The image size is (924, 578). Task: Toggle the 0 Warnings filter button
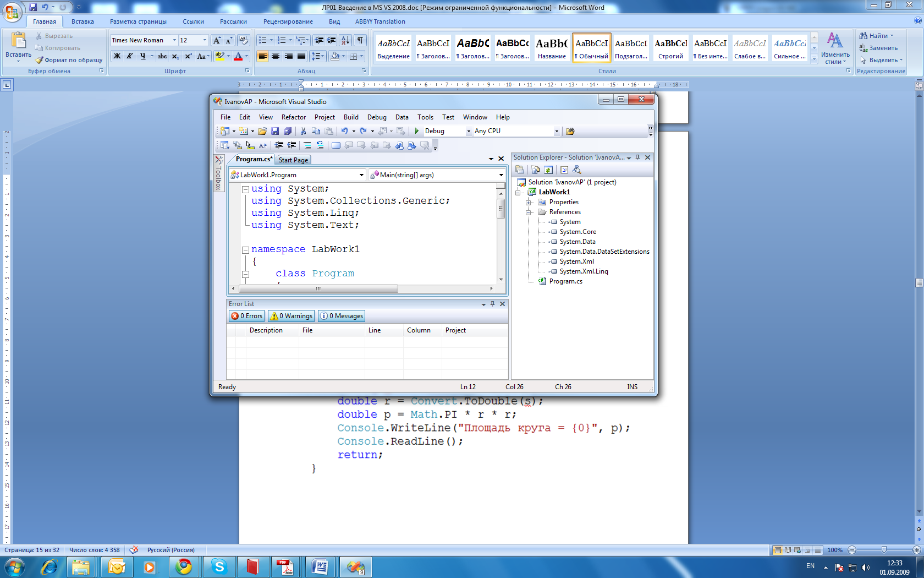[x=291, y=316]
